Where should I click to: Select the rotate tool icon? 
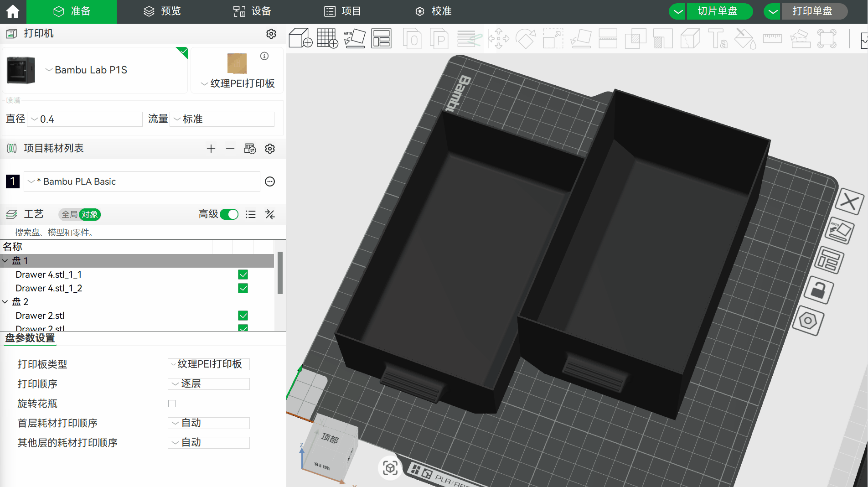tap(526, 39)
